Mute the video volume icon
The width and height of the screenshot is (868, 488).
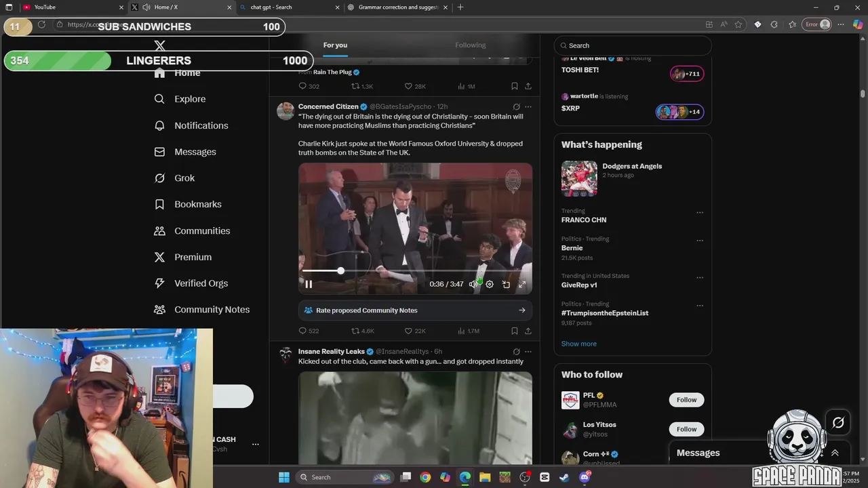(473, 285)
